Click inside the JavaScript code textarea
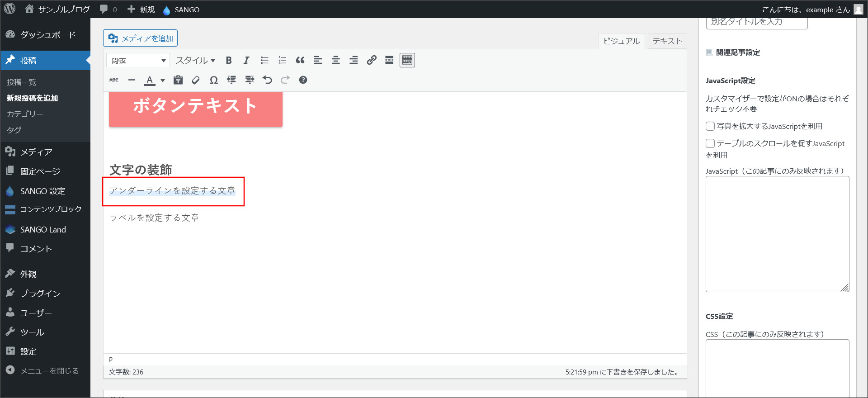This screenshot has height=398, width=868. coord(777,234)
